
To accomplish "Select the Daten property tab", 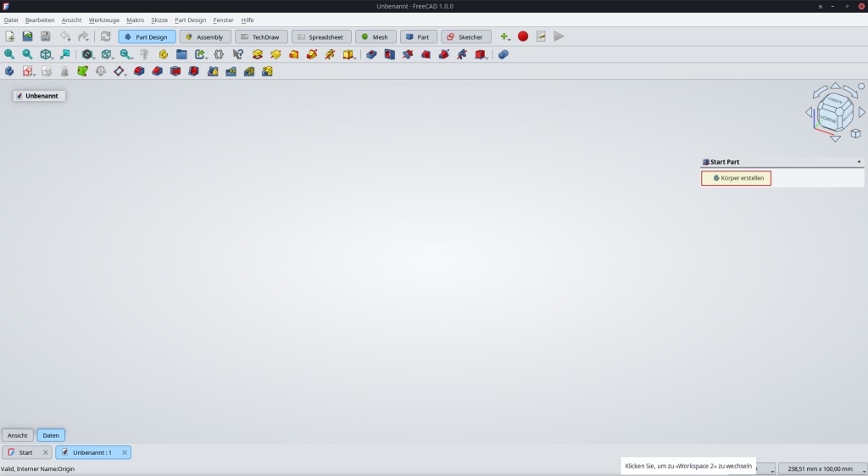I will pos(51,435).
